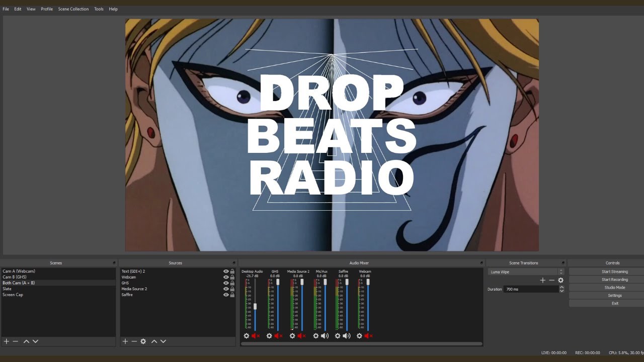Click GH5 volume slider handle

[x=278, y=282]
